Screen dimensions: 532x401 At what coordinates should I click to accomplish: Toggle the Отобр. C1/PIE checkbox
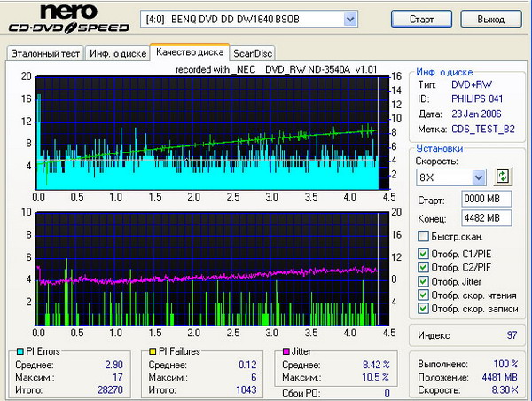click(423, 254)
